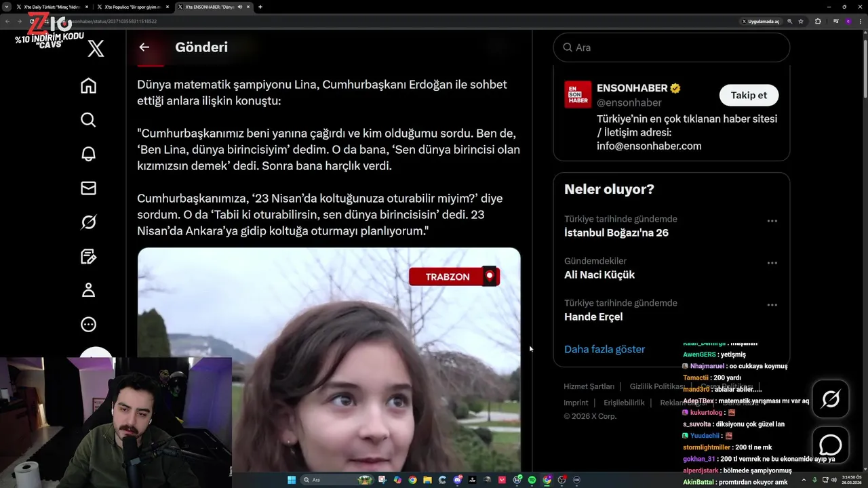Click the @ensonhaber handle
The height and width of the screenshot is (488, 868).
tap(629, 102)
